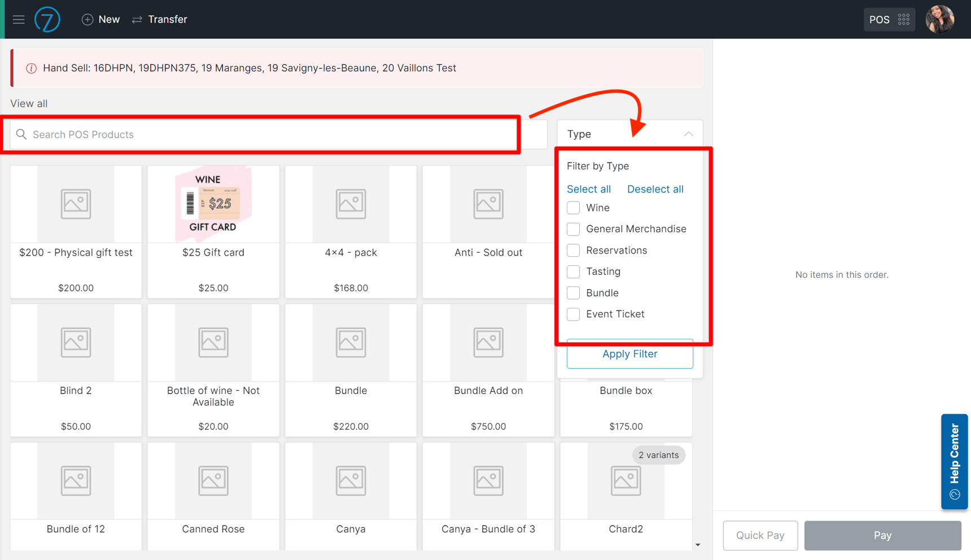This screenshot has width=971, height=560.
Task: Tick the Tasting filter checkbox
Action: pyautogui.click(x=573, y=272)
